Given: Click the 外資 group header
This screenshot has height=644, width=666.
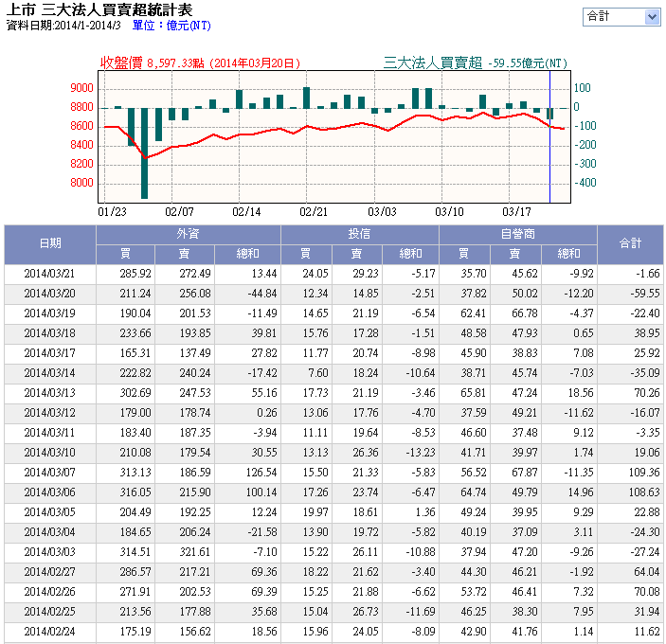Looking at the screenshot, I should coord(189,234).
